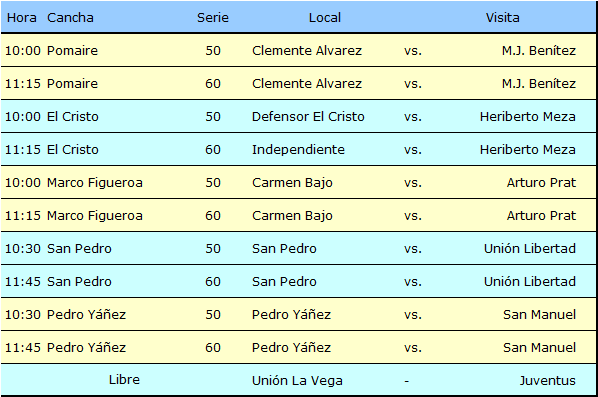Select Heriberto Meza in the 10:00 El Cristo row

527,116
